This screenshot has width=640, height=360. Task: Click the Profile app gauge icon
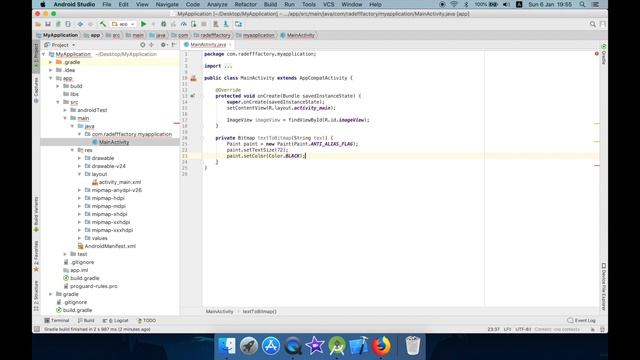tap(184, 24)
